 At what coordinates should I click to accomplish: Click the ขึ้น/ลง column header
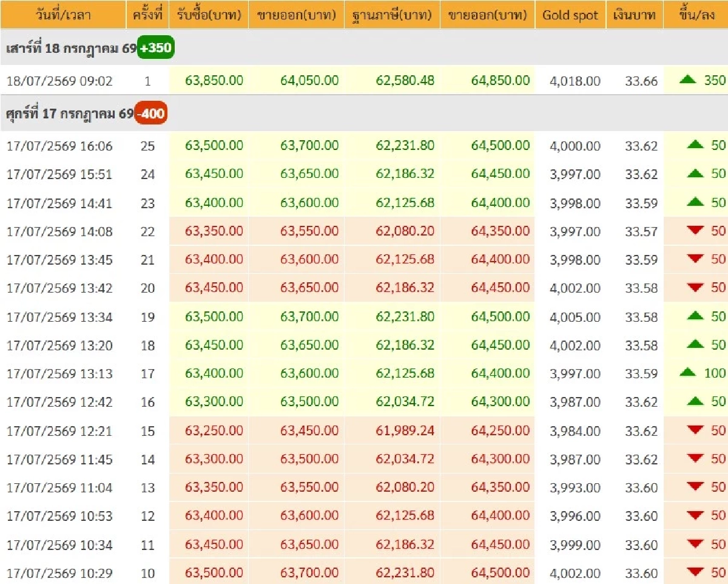click(x=696, y=15)
